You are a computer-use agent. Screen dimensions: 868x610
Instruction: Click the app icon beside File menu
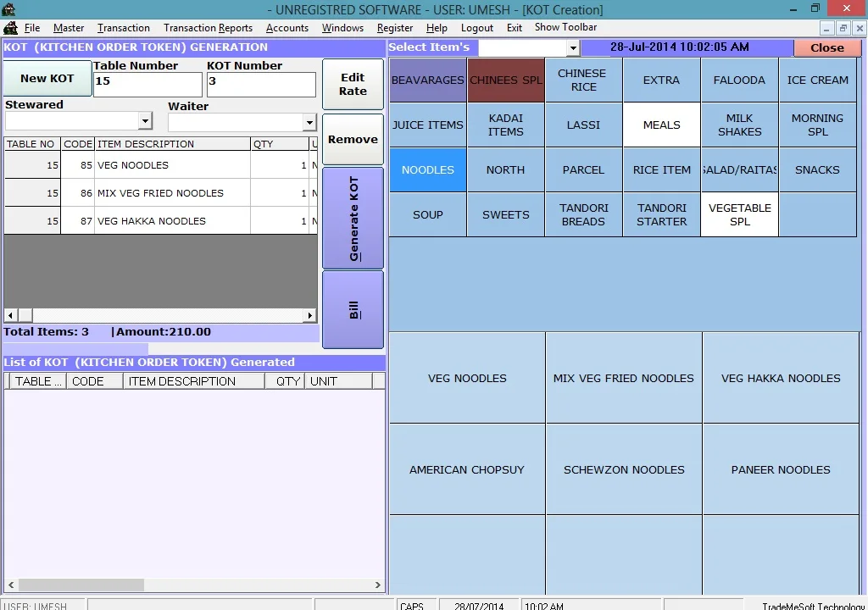click(10, 28)
